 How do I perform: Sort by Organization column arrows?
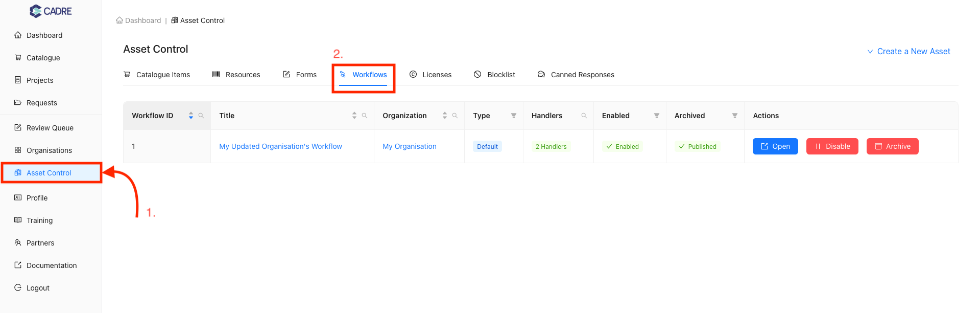click(445, 116)
